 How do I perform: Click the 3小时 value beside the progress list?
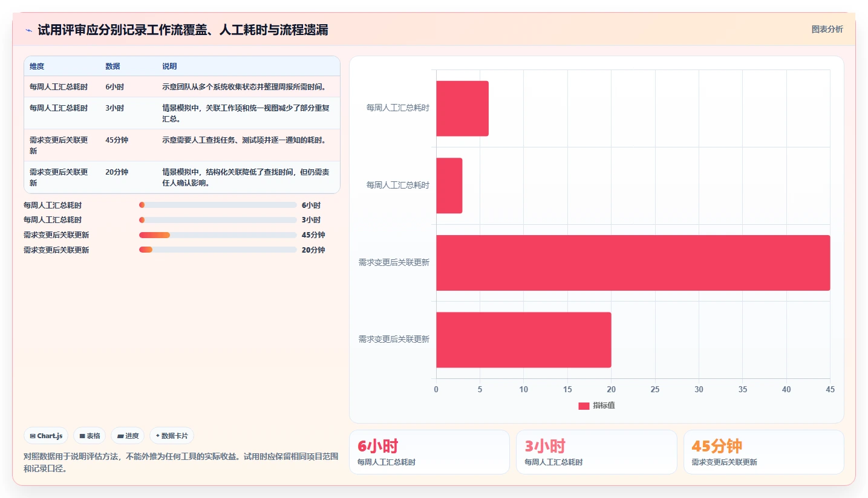click(x=311, y=220)
